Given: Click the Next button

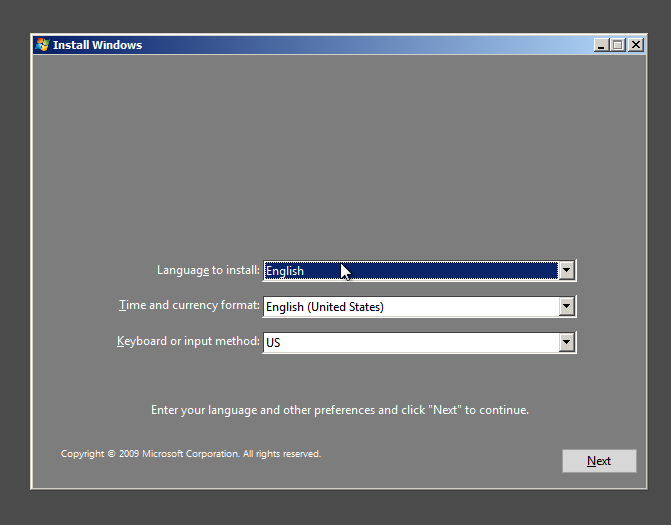Looking at the screenshot, I should (599, 461).
